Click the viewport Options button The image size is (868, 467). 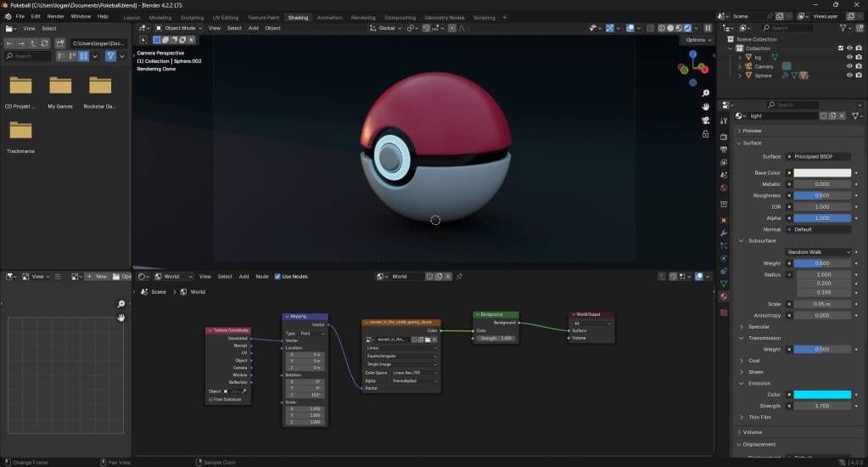[x=697, y=40]
